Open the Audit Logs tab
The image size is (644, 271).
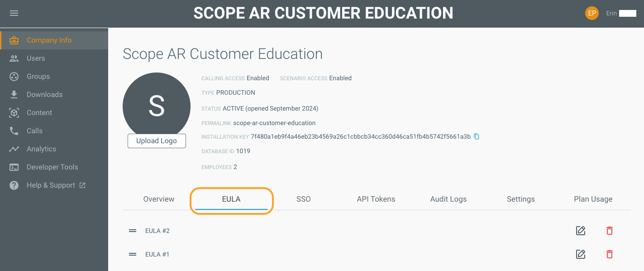(x=448, y=199)
